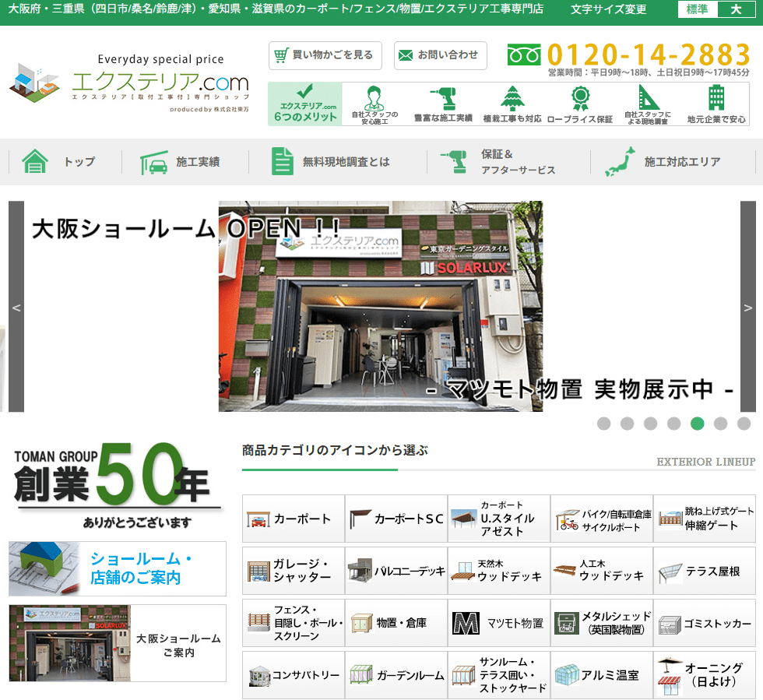763x700 pixels.
Task: Show the next slide with right arrow
Action: click(x=748, y=307)
